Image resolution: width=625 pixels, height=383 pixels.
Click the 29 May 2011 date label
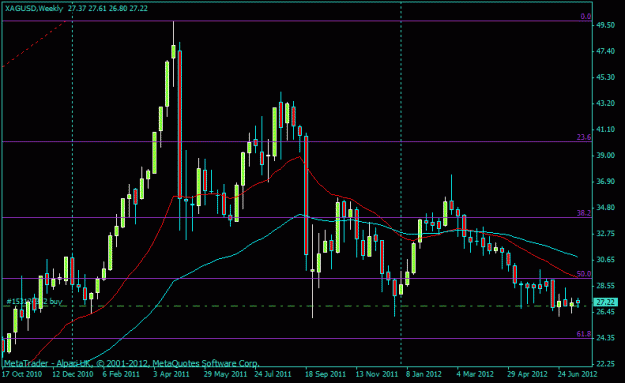(x=226, y=374)
